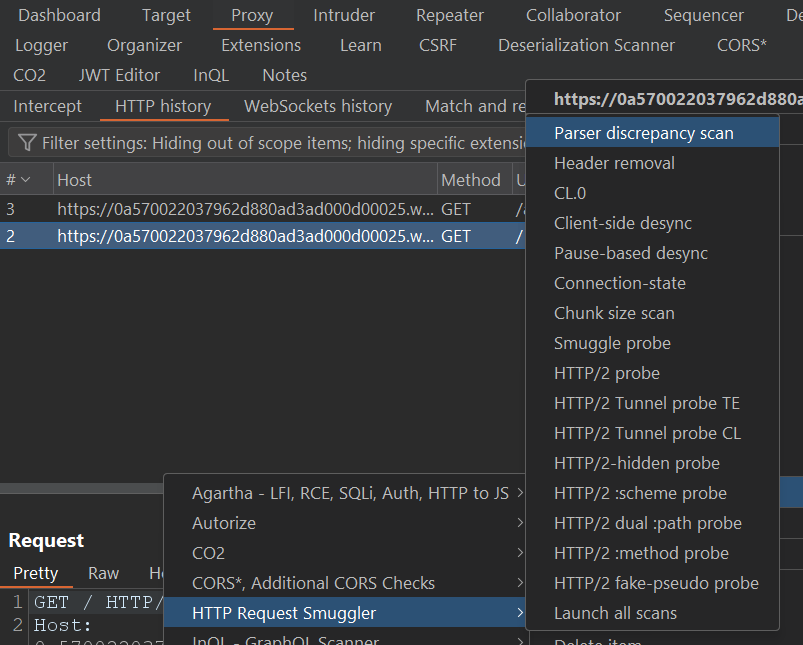Select Parser discrepancy scan
The image size is (803, 645).
(643, 133)
